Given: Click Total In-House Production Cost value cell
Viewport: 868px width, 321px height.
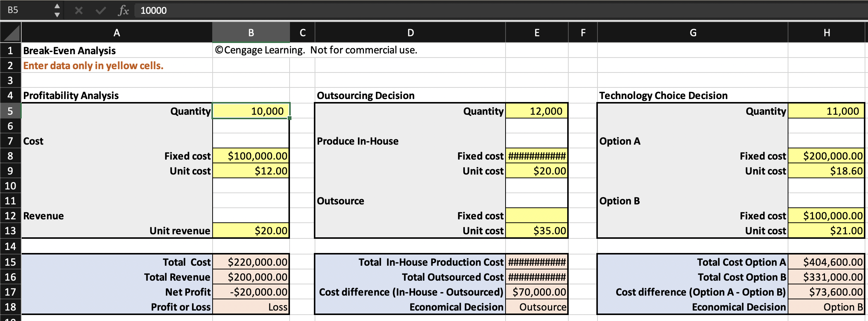Looking at the screenshot, I should (x=537, y=262).
